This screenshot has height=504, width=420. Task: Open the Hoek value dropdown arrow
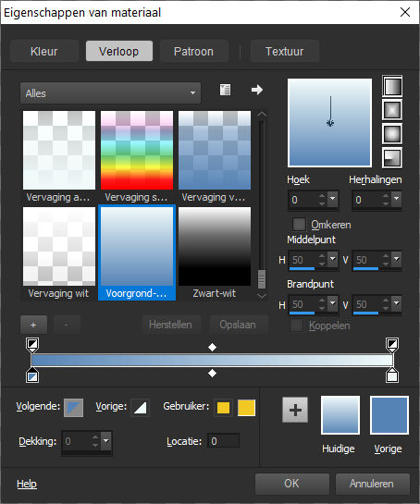[332, 199]
